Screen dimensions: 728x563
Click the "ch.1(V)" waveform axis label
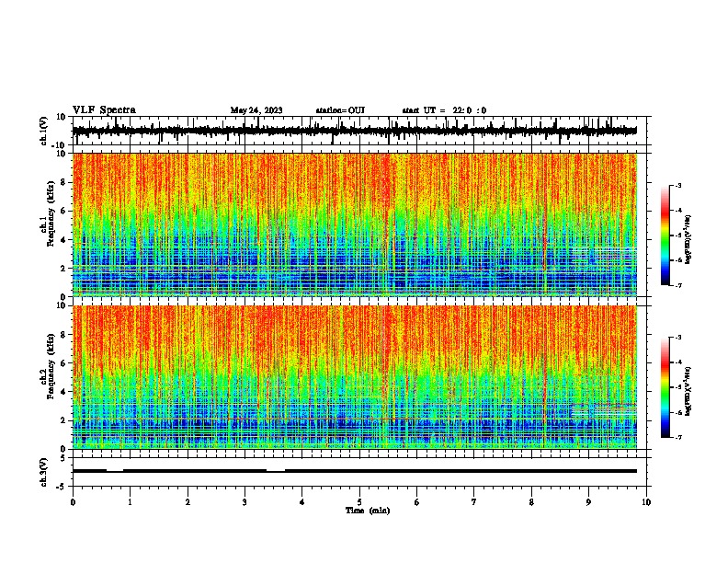pos(44,131)
